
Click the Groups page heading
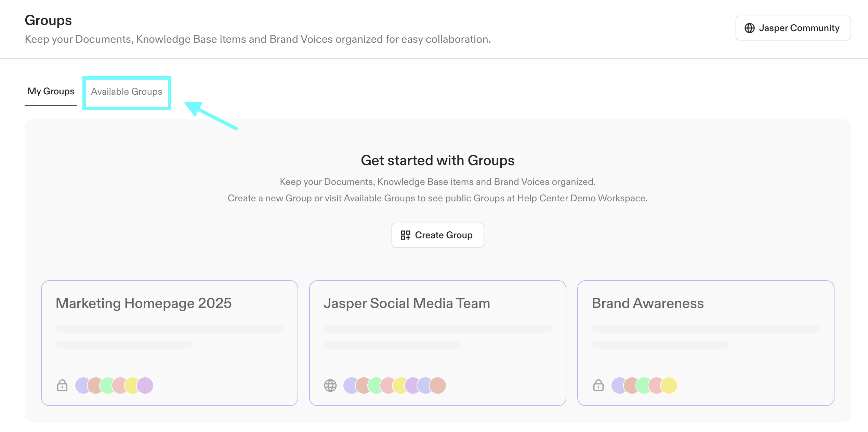tap(48, 21)
